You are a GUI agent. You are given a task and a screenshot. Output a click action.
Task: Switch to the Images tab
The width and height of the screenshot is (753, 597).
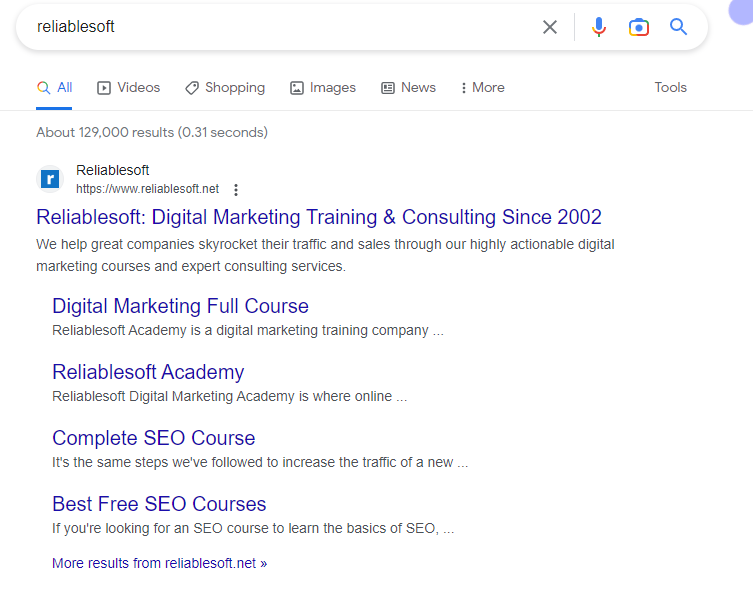pyautogui.click(x=323, y=88)
